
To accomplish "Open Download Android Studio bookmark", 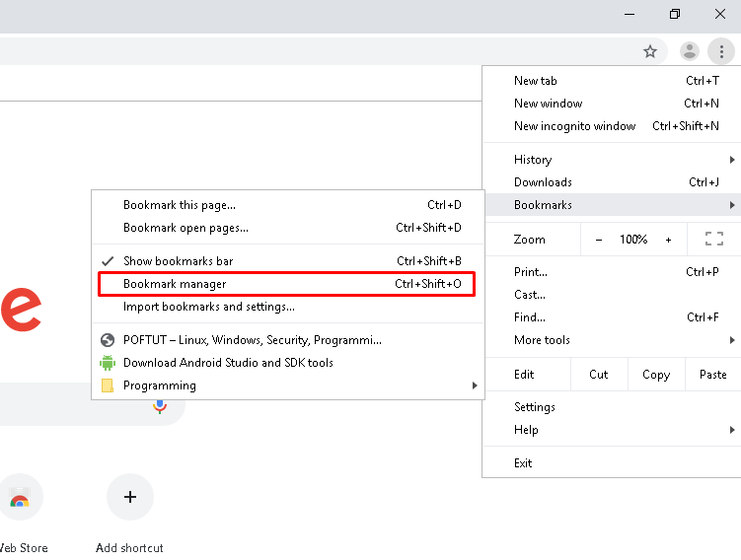I will tap(288, 363).
